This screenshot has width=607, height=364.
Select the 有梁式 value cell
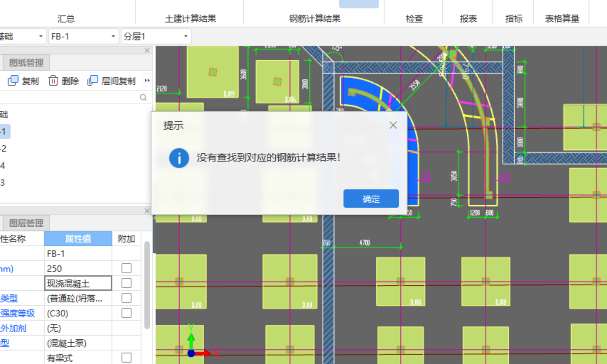click(x=78, y=358)
